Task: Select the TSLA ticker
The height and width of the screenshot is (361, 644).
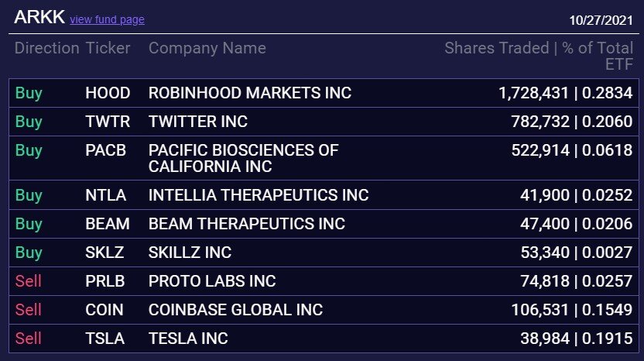Action: 104,339
